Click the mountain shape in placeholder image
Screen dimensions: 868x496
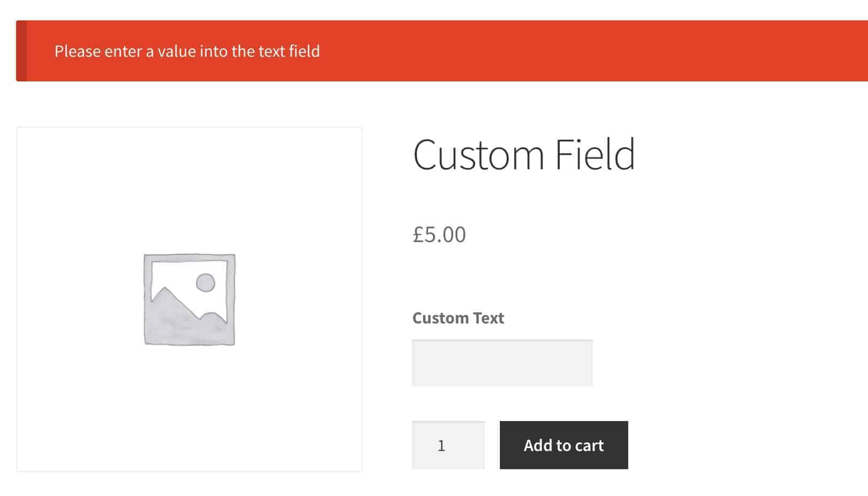[x=188, y=313]
